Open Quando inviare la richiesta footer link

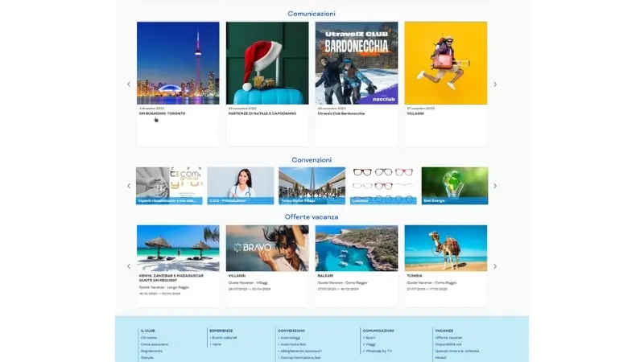point(456,351)
